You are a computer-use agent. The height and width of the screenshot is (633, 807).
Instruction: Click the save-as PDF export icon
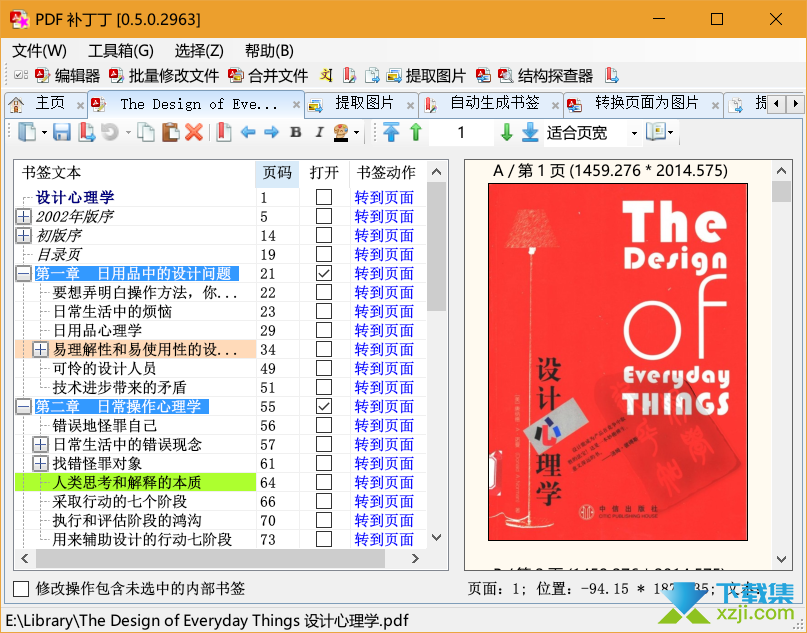(x=86, y=133)
